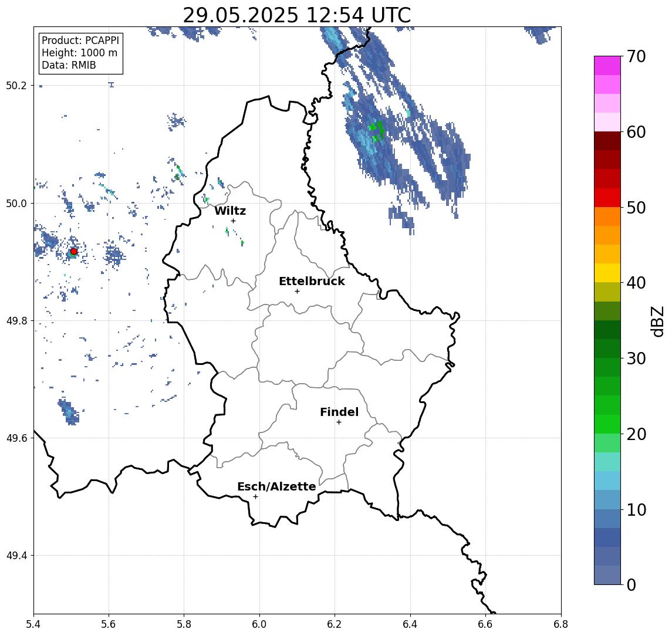Screen dimensions: 672x636
Task: Click the dark maroon 60 dBZ colorbar swatch
Action: [x=607, y=141]
